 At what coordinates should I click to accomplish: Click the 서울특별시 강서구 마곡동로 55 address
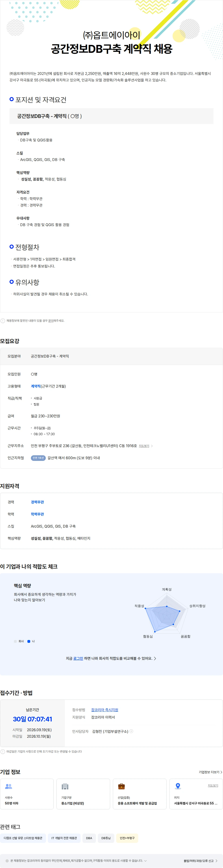click(x=196, y=803)
